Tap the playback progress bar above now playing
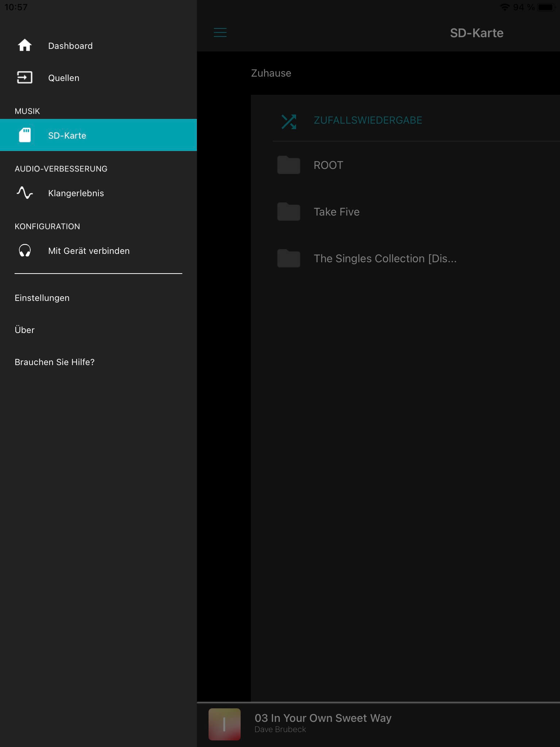The image size is (560, 747). [x=378, y=702]
